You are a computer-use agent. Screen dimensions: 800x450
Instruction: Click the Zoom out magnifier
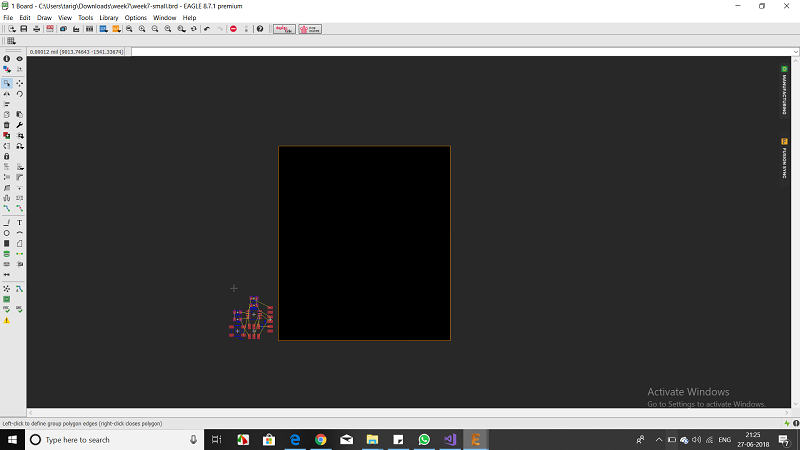[x=155, y=29]
